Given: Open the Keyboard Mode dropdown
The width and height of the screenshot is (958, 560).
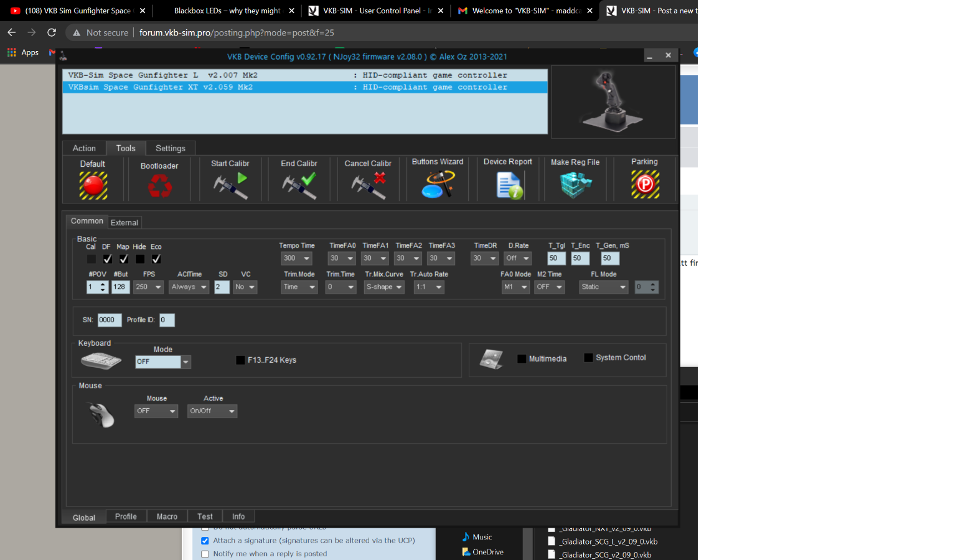Looking at the screenshot, I should (163, 362).
